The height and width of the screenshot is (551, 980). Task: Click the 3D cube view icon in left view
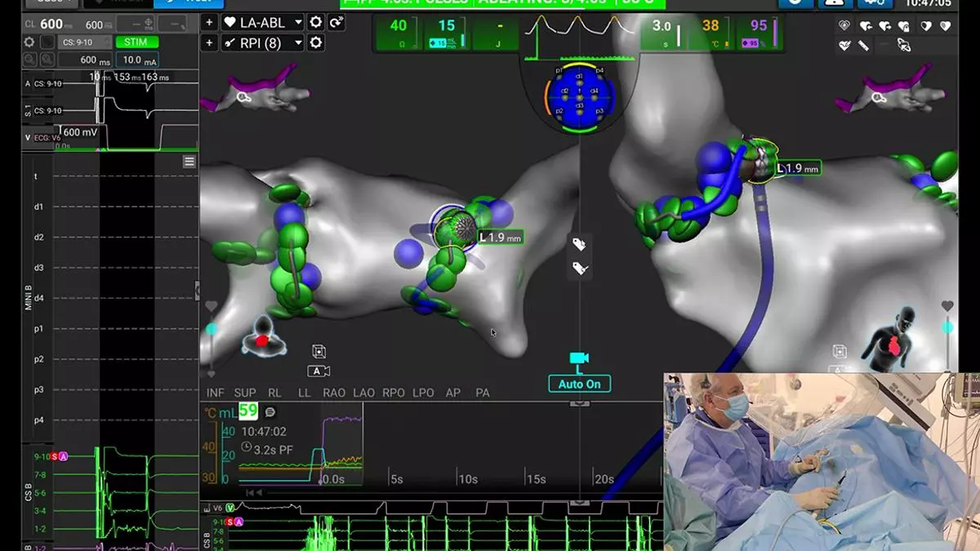tap(318, 352)
